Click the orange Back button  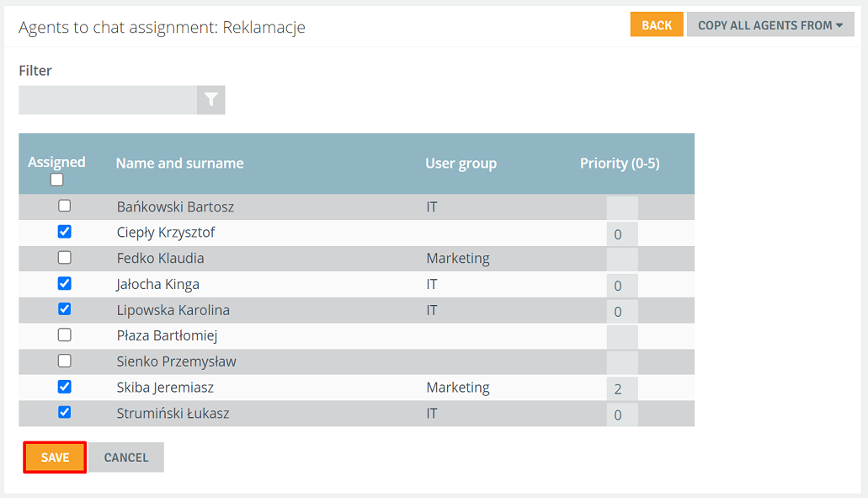(x=657, y=25)
